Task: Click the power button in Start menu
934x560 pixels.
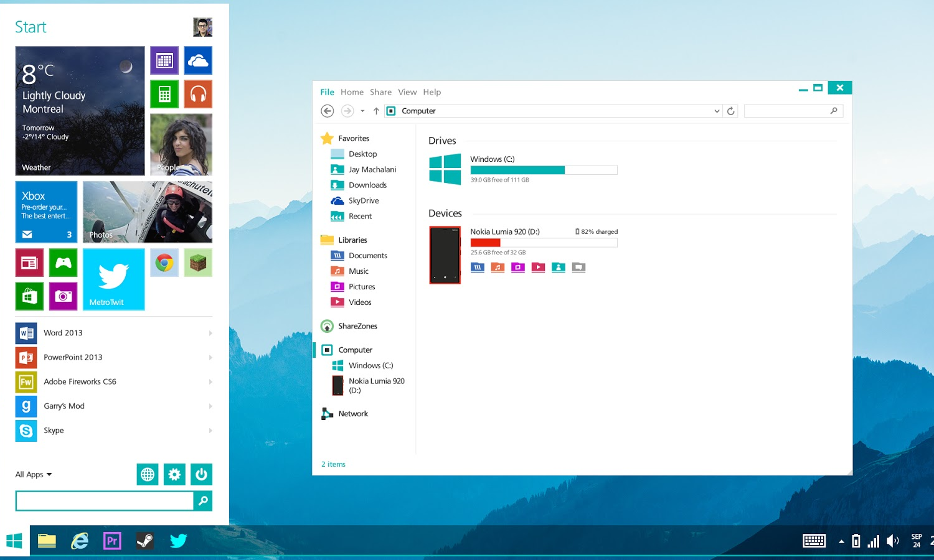Action: (201, 475)
